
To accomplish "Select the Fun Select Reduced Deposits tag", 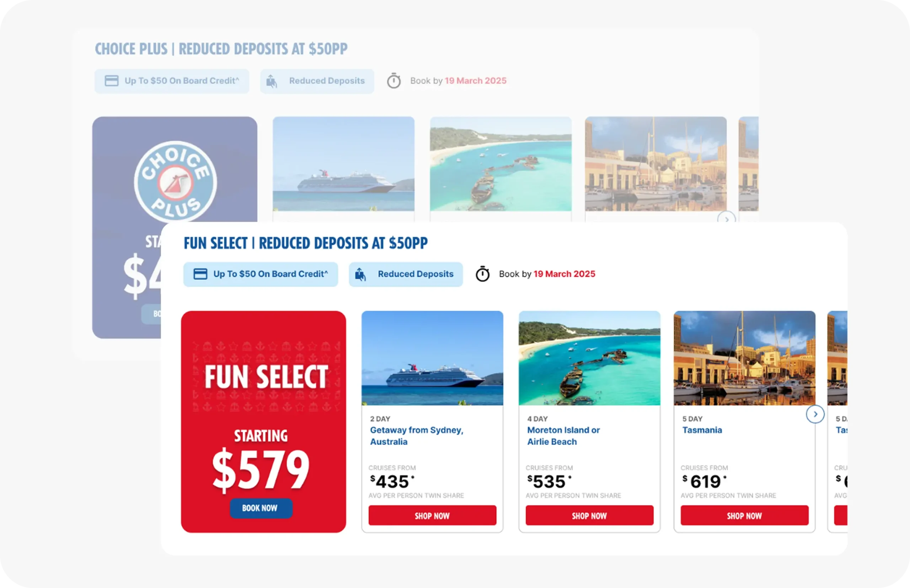I will point(406,274).
